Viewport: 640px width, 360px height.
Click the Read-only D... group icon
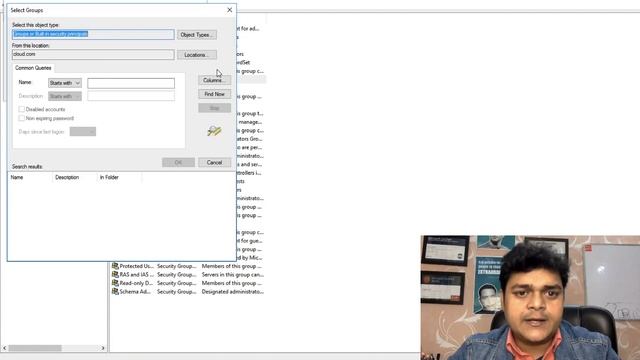(115, 283)
